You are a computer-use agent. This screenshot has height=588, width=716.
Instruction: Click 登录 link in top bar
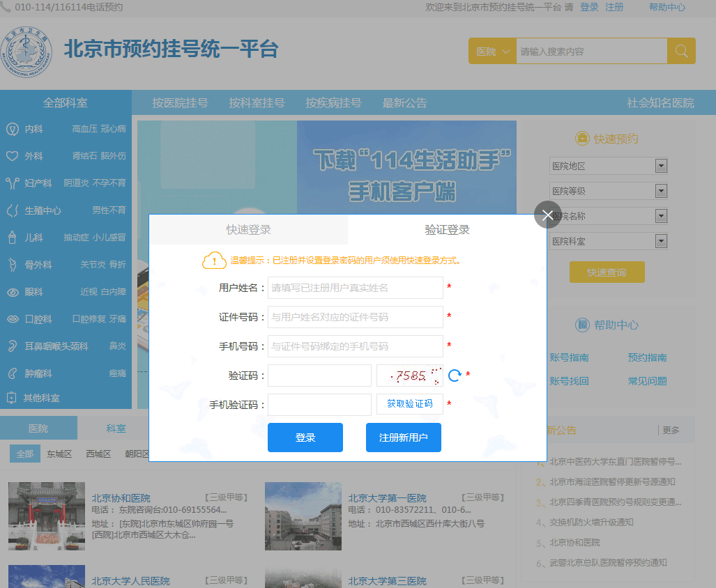tap(589, 7)
